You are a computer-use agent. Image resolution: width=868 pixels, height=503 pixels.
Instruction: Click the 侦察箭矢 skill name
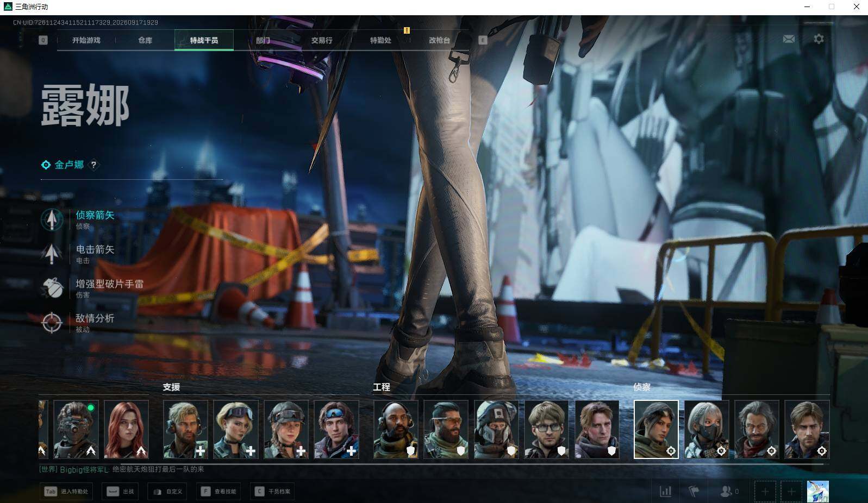click(95, 215)
